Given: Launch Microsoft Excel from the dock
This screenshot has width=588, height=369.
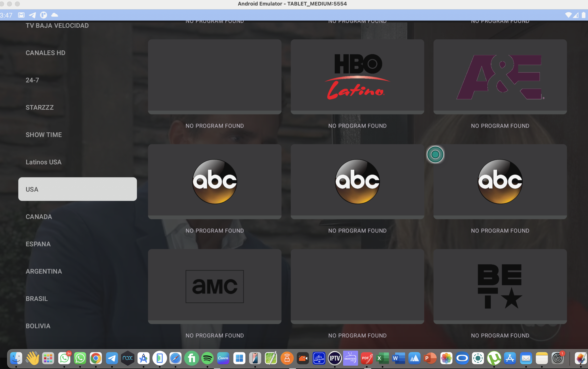Looking at the screenshot, I should coord(383,358).
